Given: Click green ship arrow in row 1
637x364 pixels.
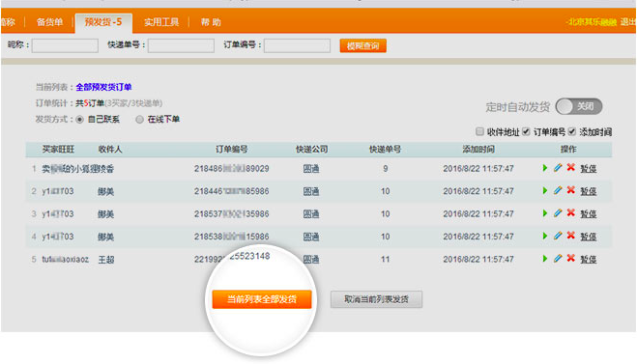Looking at the screenshot, I should pyautogui.click(x=545, y=168).
